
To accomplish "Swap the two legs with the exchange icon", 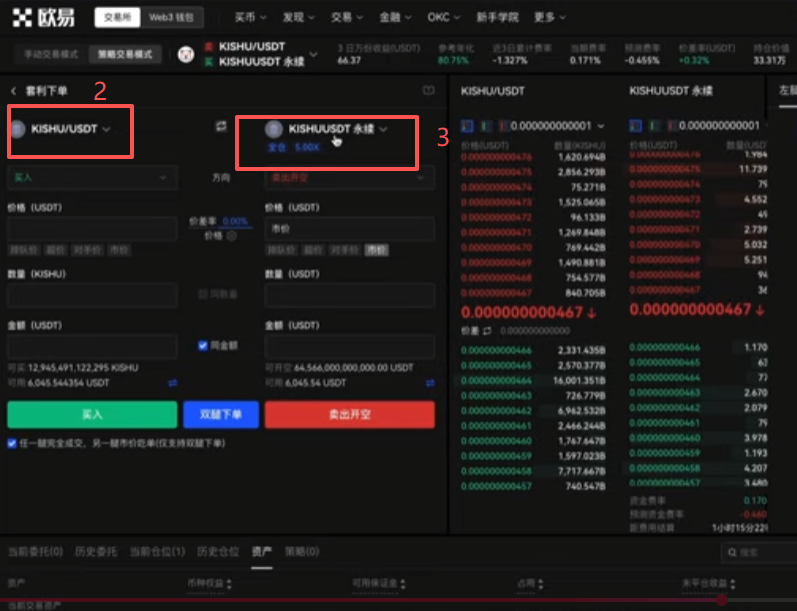I will click(221, 126).
